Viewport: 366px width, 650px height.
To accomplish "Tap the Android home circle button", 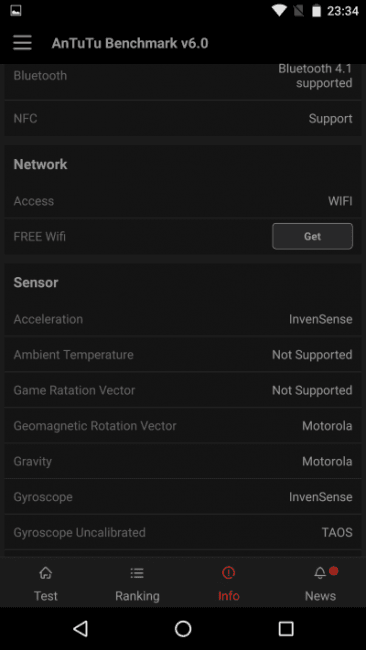I will [x=183, y=628].
